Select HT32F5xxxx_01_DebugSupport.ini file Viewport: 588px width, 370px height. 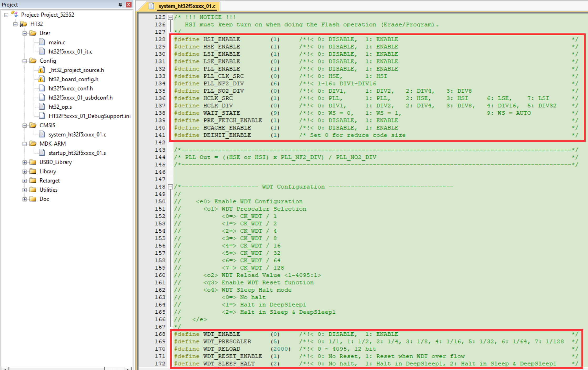pos(89,116)
